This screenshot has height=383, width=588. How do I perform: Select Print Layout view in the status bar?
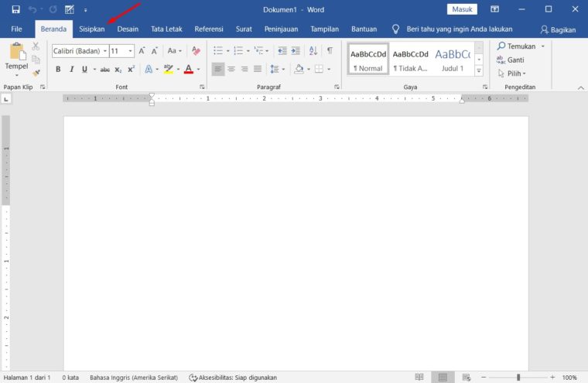coord(443,377)
